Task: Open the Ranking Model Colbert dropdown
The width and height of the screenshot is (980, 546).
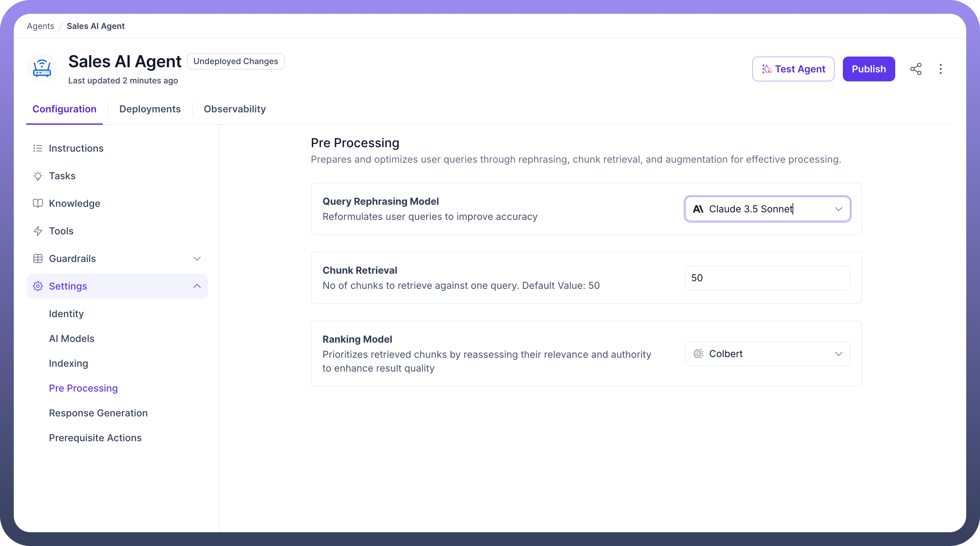Action: point(767,354)
